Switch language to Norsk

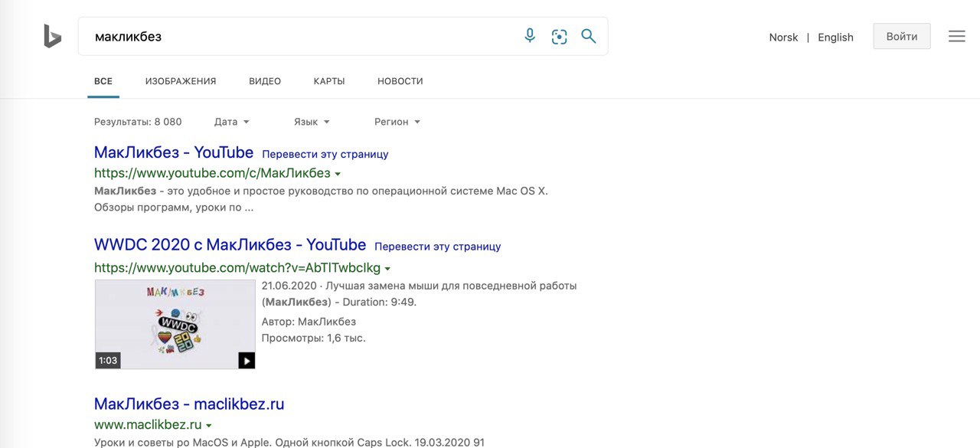point(783,37)
